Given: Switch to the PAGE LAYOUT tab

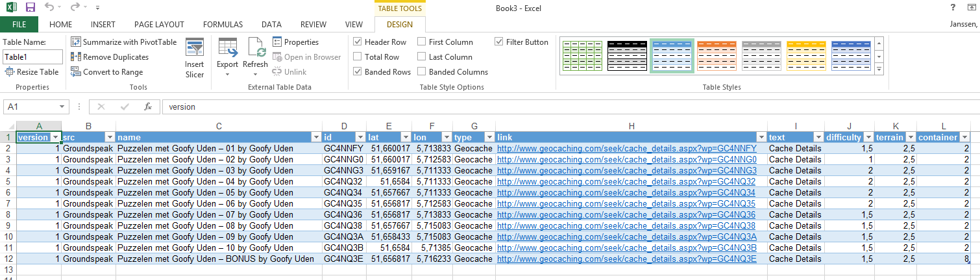Looking at the screenshot, I should (x=160, y=25).
